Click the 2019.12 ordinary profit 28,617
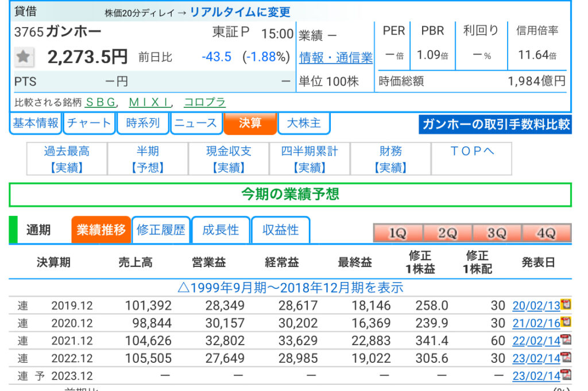Screen dimensions: 588x391 click(298, 305)
